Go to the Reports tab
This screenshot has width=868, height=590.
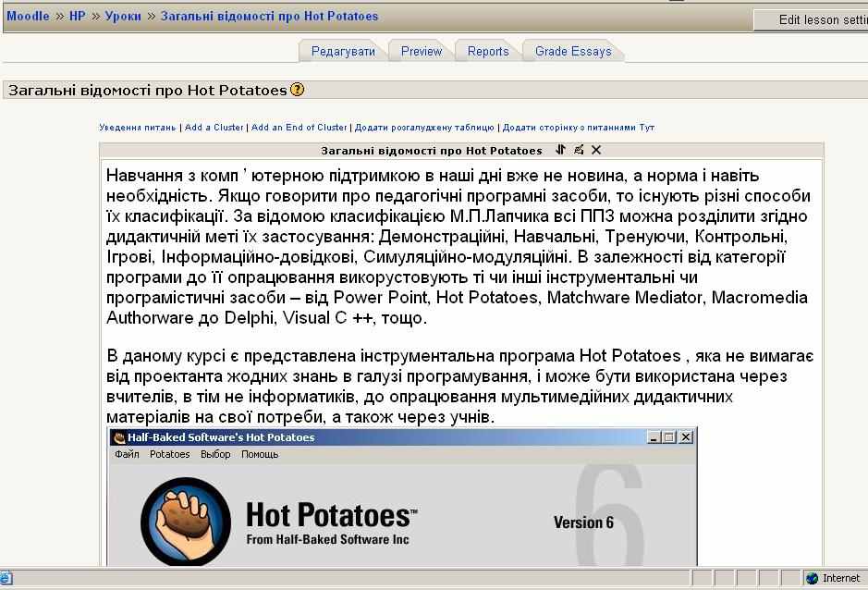tap(488, 52)
